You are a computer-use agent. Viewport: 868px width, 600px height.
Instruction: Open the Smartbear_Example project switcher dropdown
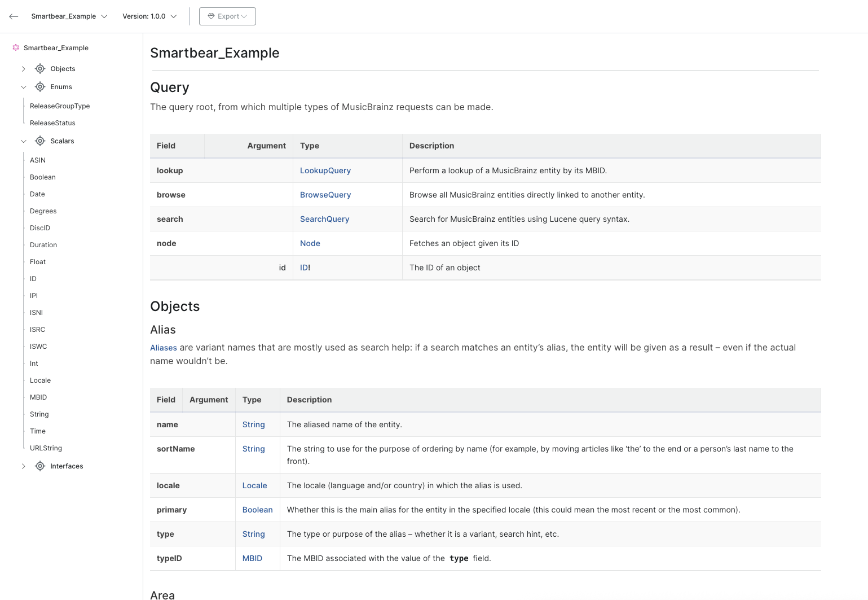tap(69, 16)
